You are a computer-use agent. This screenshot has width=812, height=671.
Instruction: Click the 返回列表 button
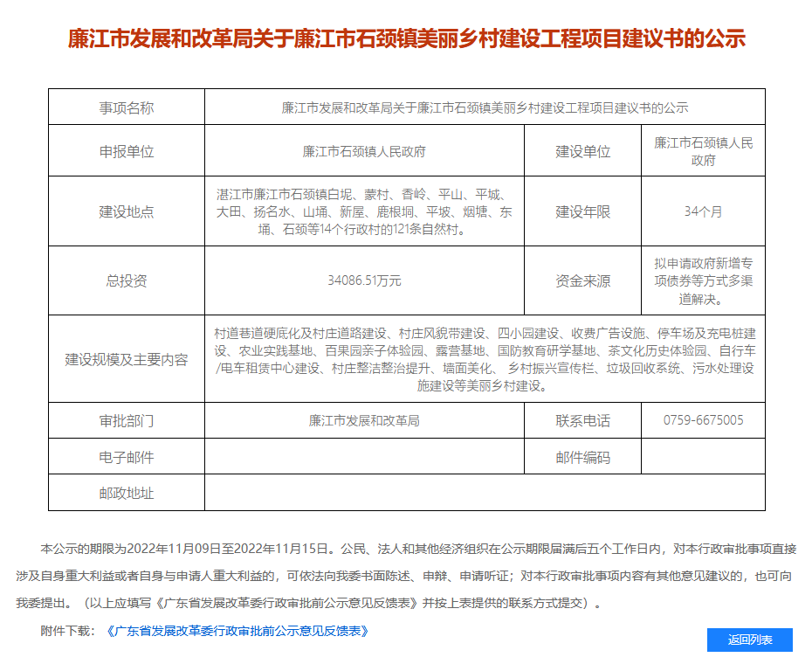[x=749, y=640]
